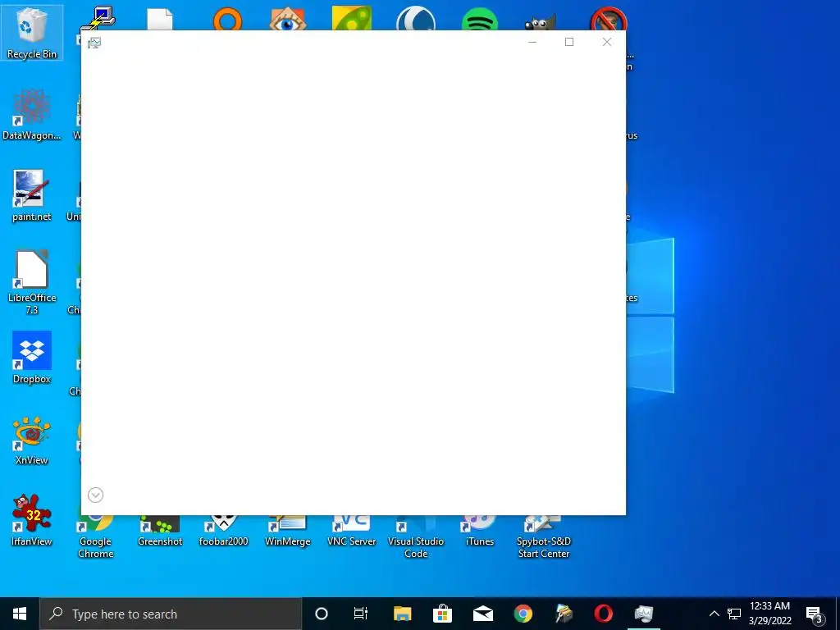Close the blank white window

click(606, 42)
